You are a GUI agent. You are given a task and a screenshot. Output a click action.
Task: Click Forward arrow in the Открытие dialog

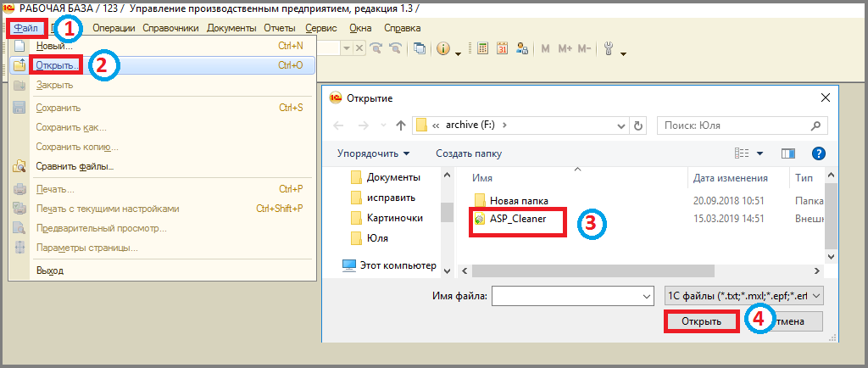click(x=363, y=125)
